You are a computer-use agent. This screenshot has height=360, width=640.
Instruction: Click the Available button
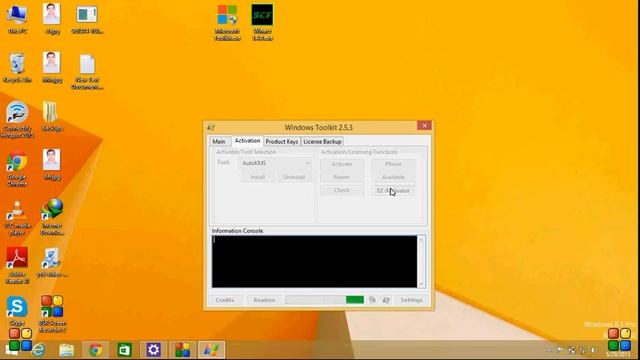tap(393, 177)
